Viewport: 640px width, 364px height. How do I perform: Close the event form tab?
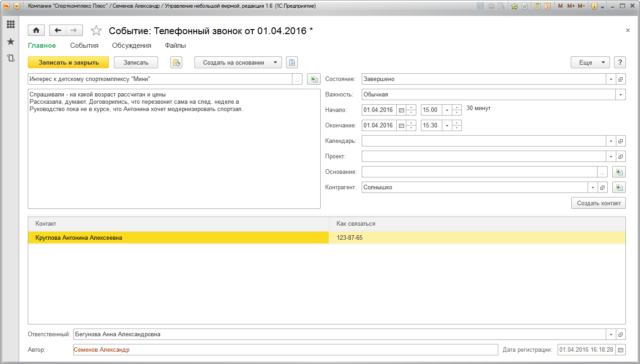tap(628, 30)
